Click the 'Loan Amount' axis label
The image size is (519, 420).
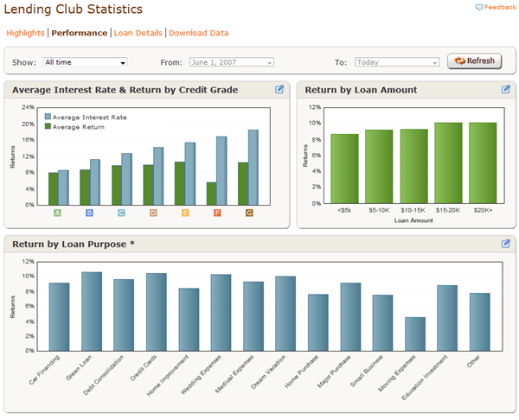(x=413, y=220)
